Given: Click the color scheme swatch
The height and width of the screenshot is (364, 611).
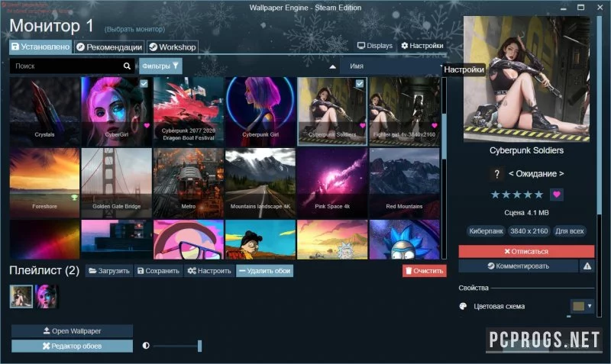Looking at the screenshot, I should pos(578,306).
